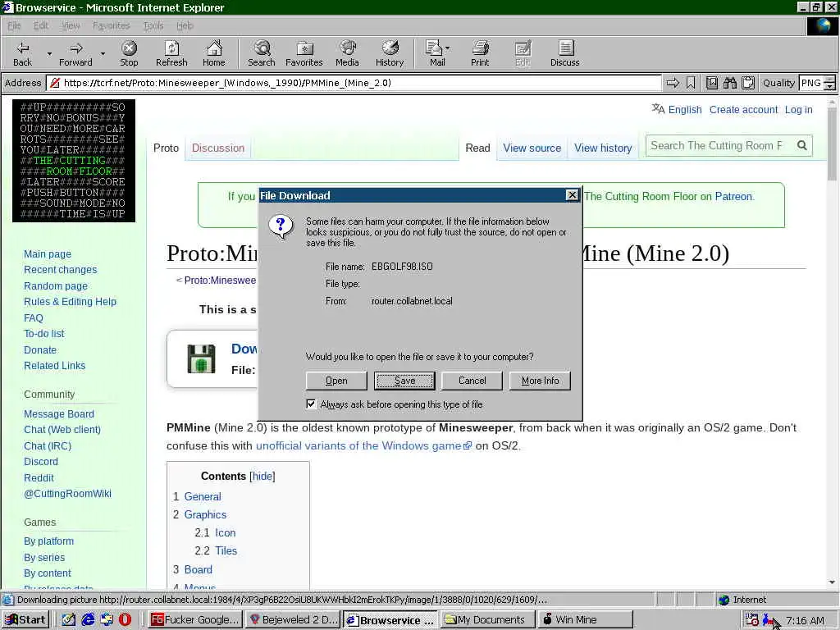Click the More Info button
Screen dimensions: 840x630
pyautogui.click(x=540, y=381)
